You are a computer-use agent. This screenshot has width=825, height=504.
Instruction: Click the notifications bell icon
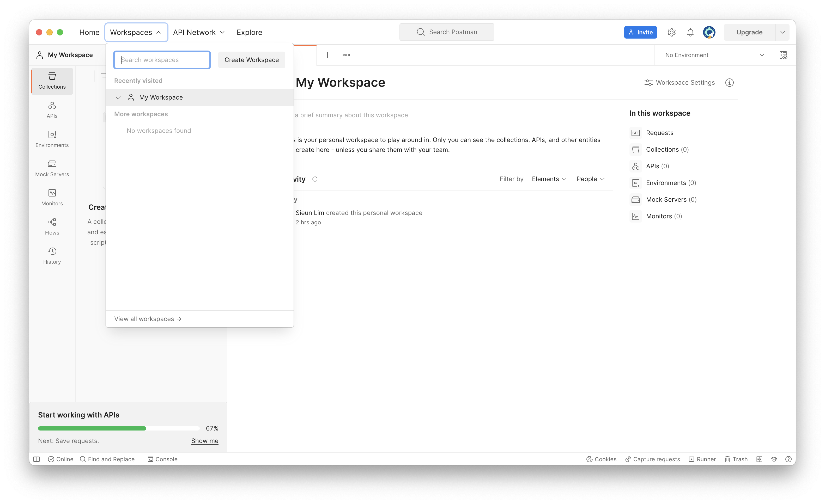click(x=690, y=32)
